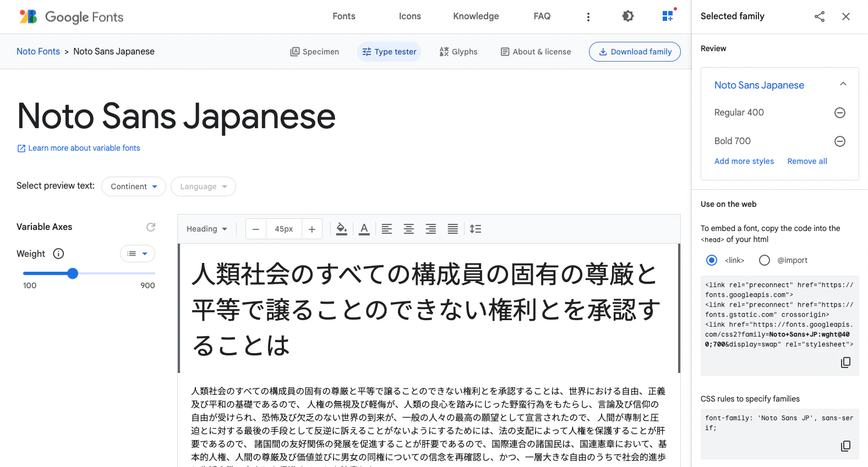
Task: Reset the variable axes with refresh icon
Action: coord(151,227)
